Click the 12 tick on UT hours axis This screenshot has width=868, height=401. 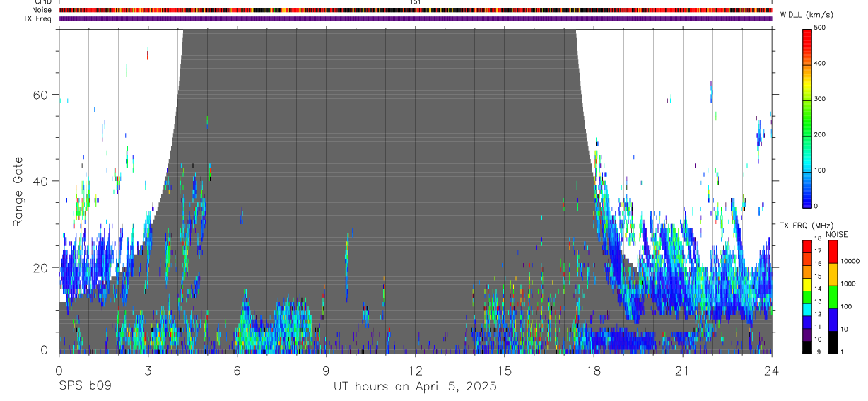point(416,370)
